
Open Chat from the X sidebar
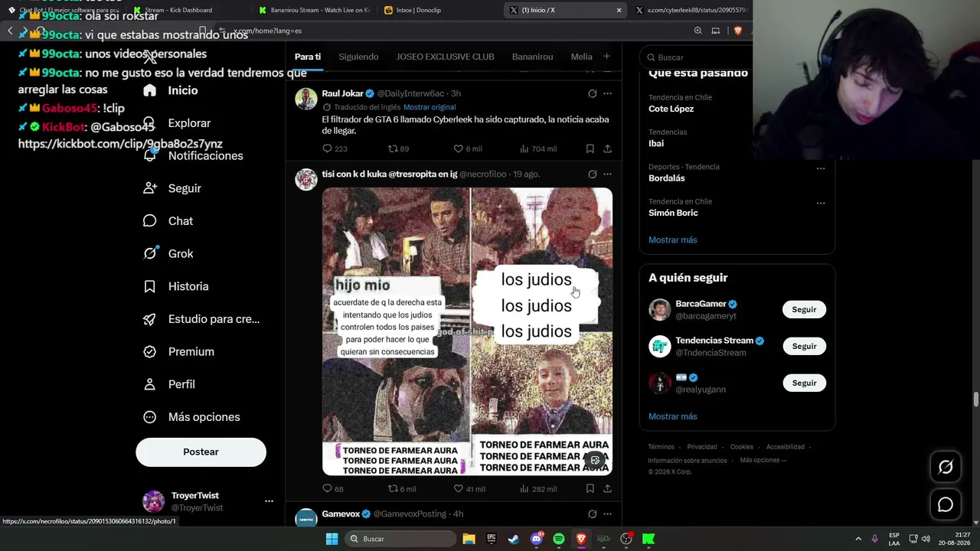tap(181, 221)
